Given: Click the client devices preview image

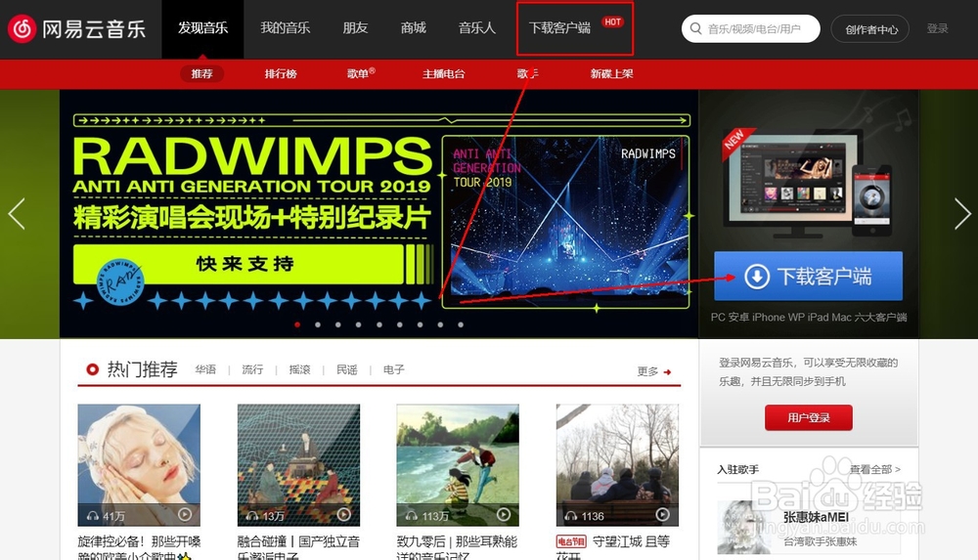Looking at the screenshot, I should click(809, 184).
